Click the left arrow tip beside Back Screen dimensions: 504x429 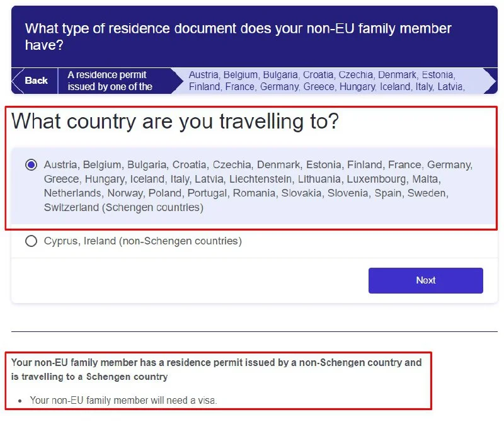pyautogui.click(x=15, y=81)
